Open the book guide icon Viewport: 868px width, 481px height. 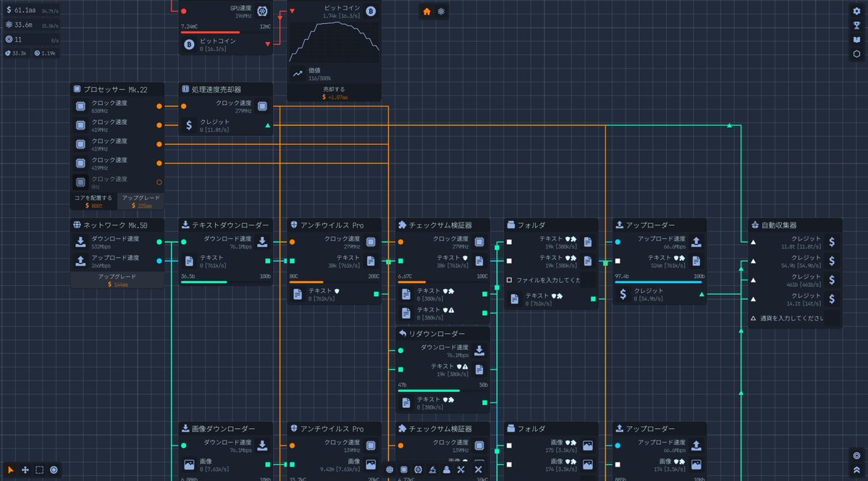tap(856, 39)
